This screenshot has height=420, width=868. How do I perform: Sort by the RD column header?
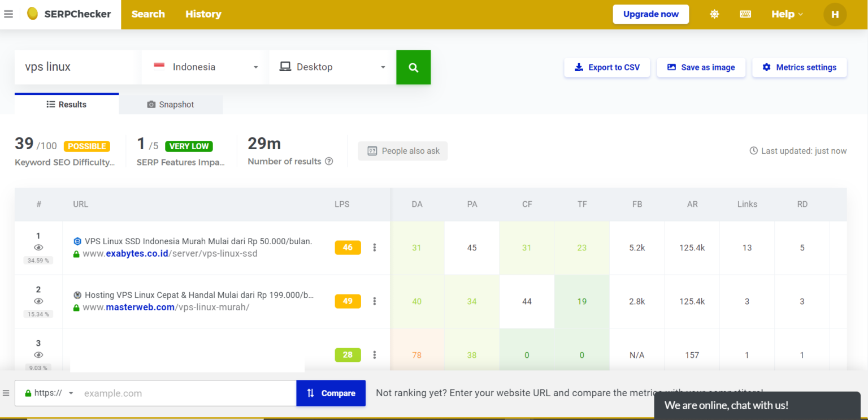[x=802, y=204]
